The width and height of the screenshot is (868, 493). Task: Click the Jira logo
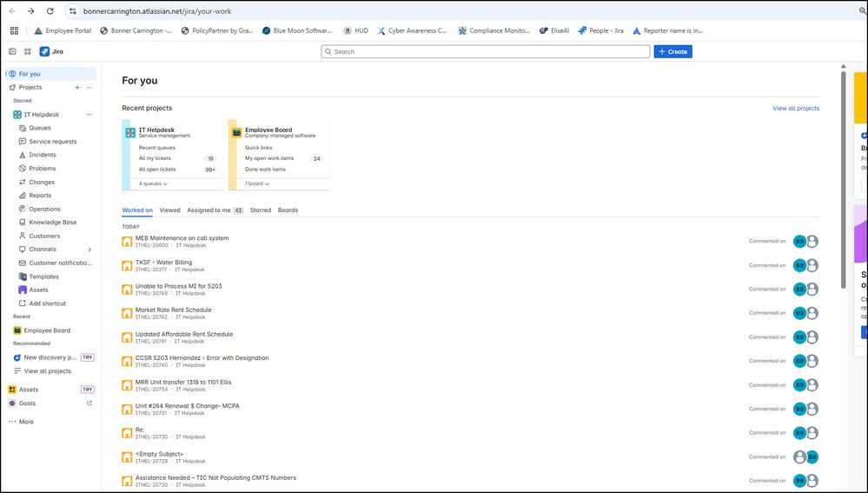[x=51, y=51]
